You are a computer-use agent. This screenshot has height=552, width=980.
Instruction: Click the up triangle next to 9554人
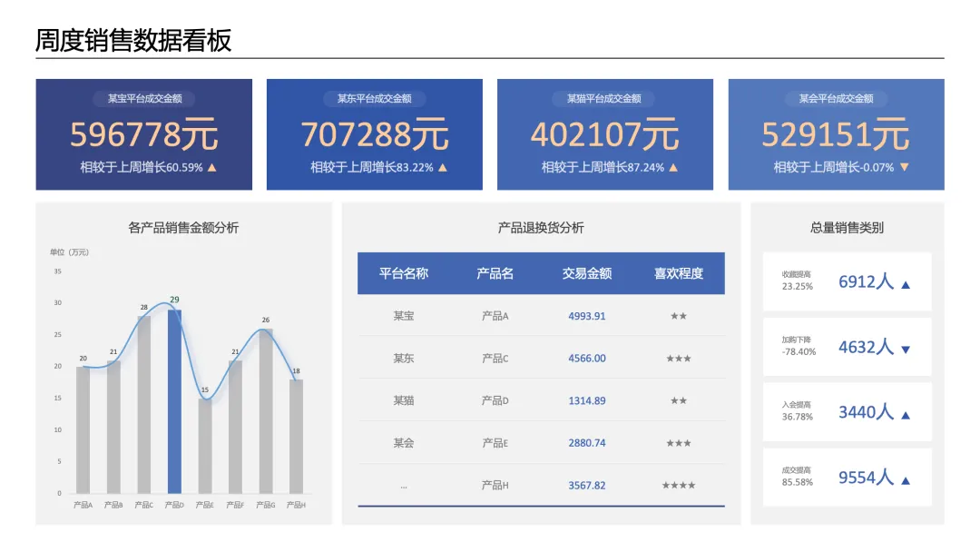(906, 481)
